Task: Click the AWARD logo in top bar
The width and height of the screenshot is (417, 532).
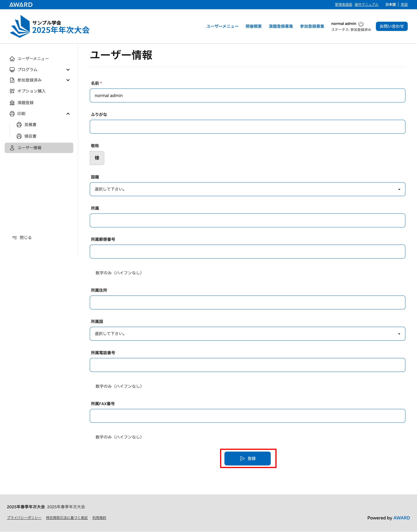Action: tap(21, 5)
